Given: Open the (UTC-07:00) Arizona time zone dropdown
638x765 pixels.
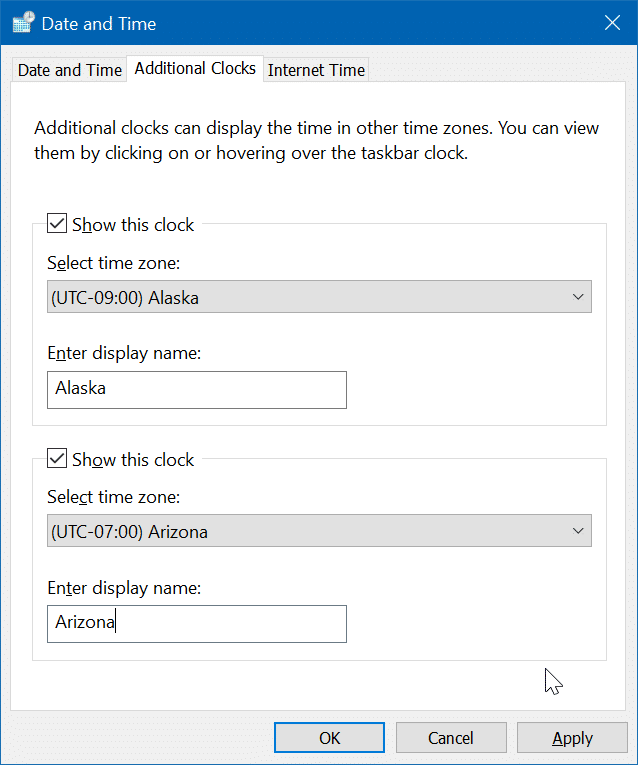Looking at the screenshot, I should pos(319,531).
